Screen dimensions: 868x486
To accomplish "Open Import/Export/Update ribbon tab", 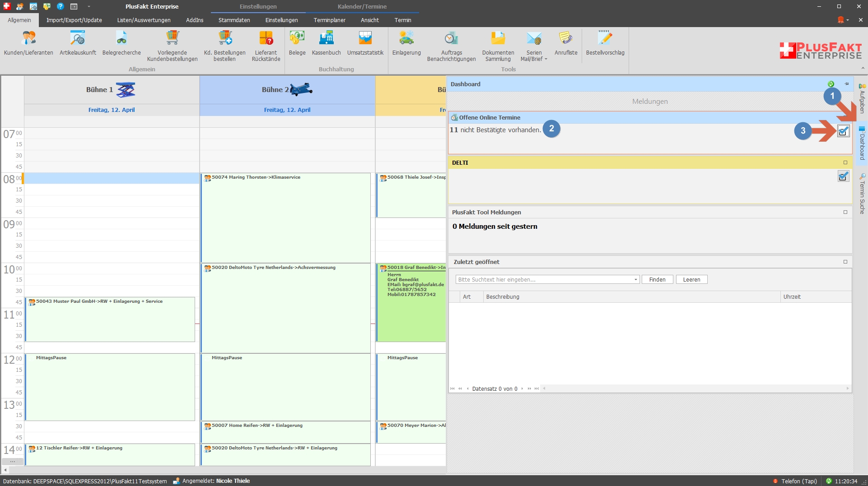I will pyautogui.click(x=74, y=20).
